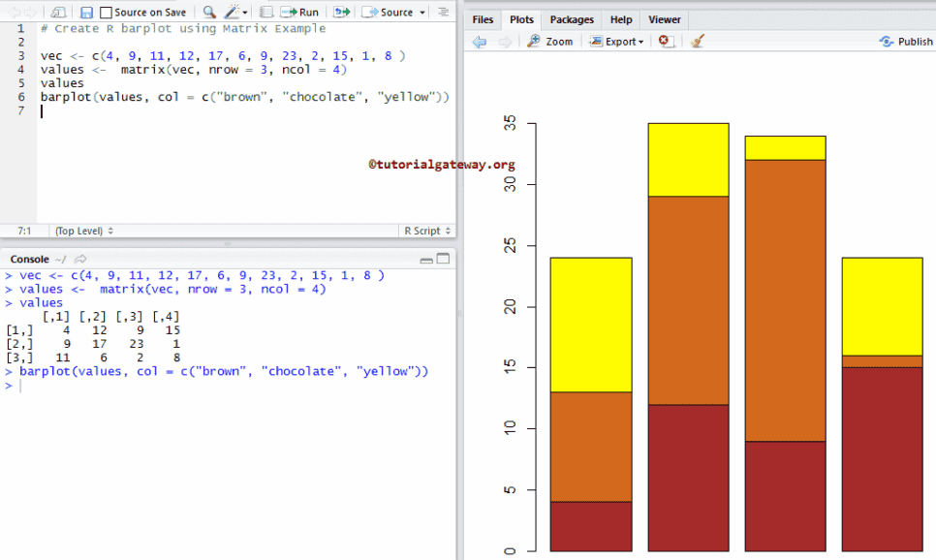The height and width of the screenshot is (560, 936).
Task: Open the R Script file type selector
Action: (426, 231)
